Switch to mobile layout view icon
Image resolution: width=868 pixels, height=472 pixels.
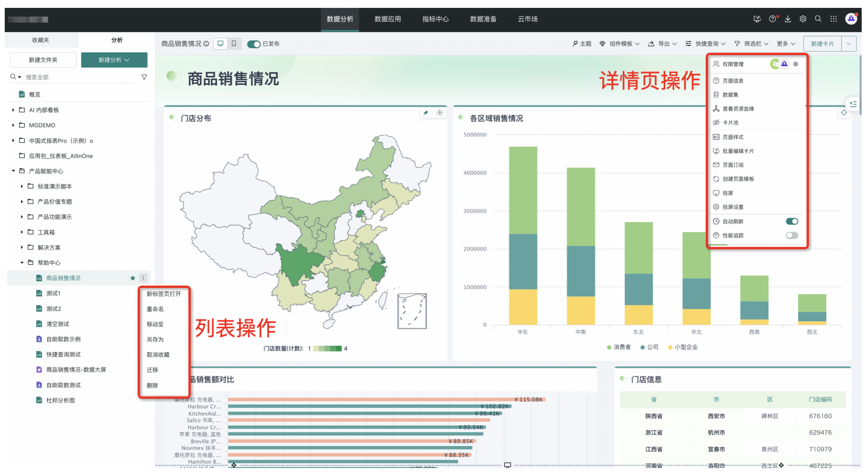[x=234, y=43]
